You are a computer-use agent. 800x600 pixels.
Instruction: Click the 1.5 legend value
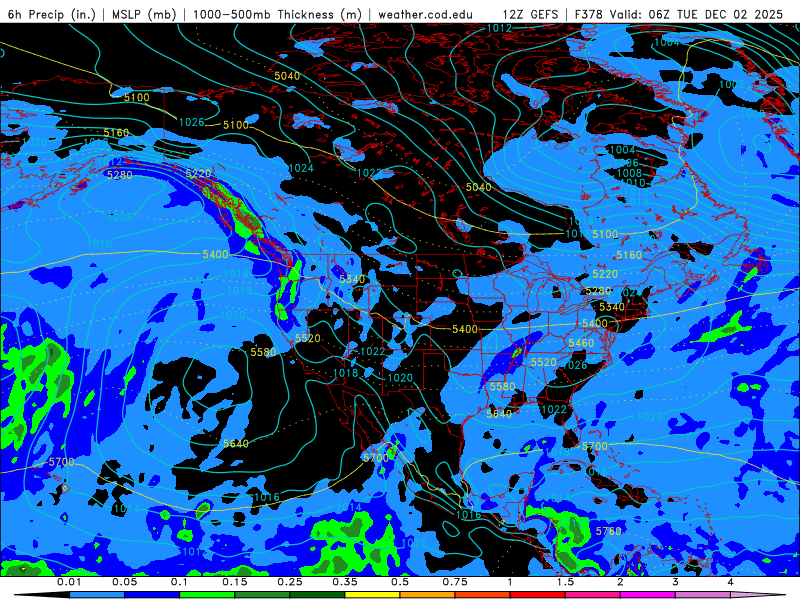565,582
